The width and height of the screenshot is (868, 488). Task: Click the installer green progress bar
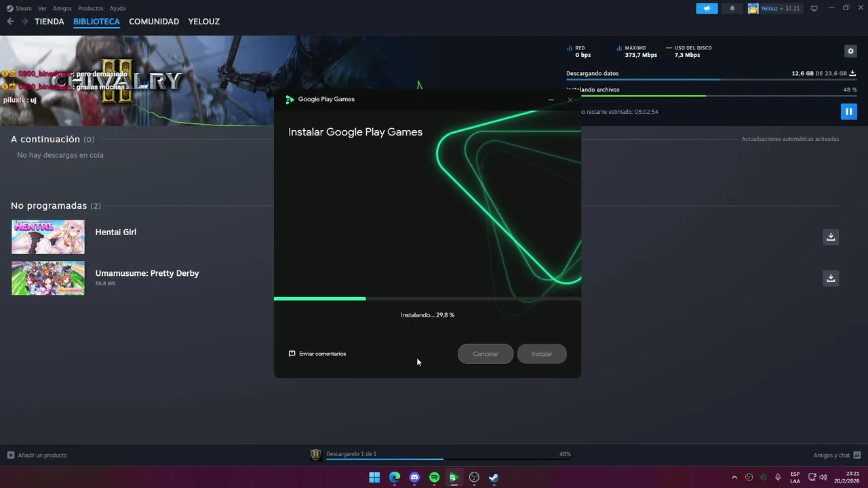click(x=319, y=298)
